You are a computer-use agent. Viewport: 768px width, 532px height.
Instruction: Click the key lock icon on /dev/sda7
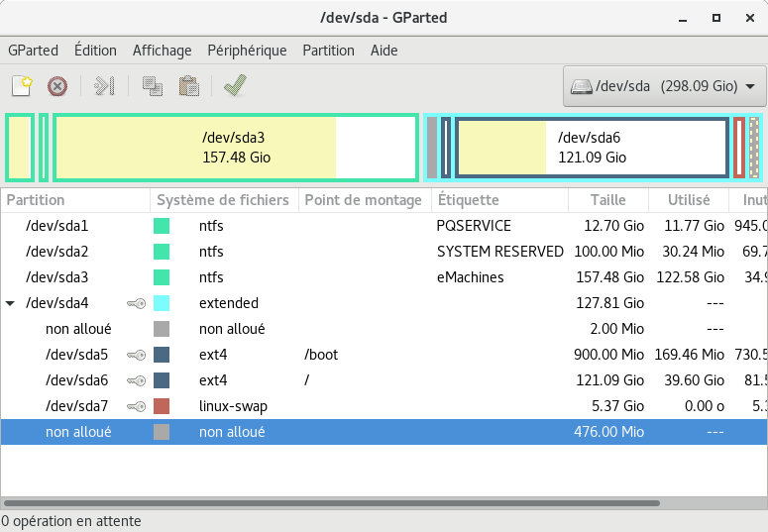pos(136,406)
